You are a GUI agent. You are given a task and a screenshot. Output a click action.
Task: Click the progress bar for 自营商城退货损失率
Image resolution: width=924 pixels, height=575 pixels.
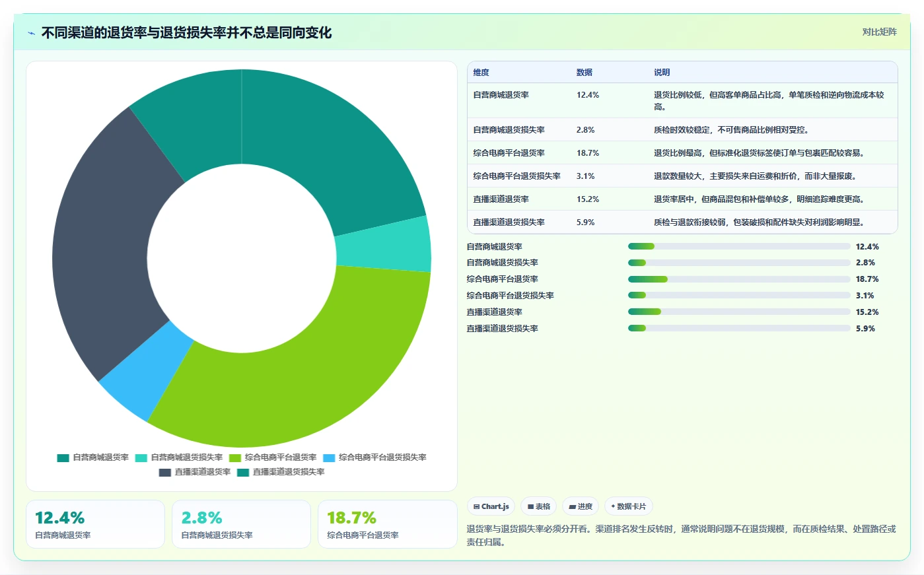pos(739,263)
